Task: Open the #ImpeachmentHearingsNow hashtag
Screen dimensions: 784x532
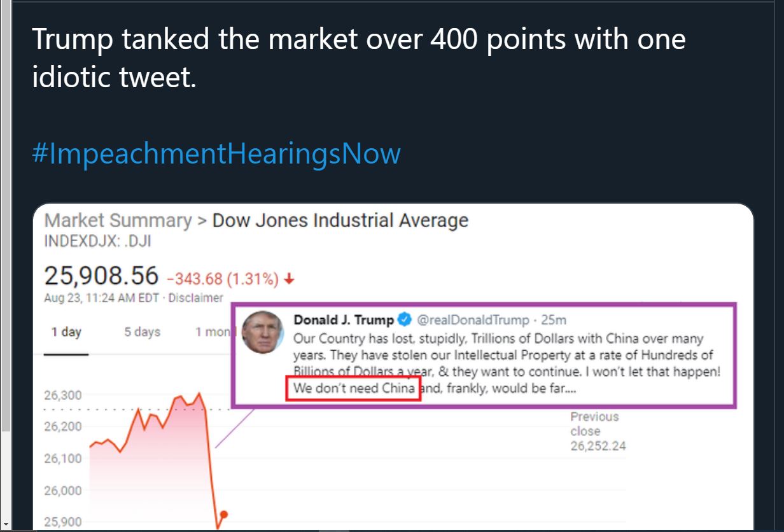Action: [x=216, y=154]
